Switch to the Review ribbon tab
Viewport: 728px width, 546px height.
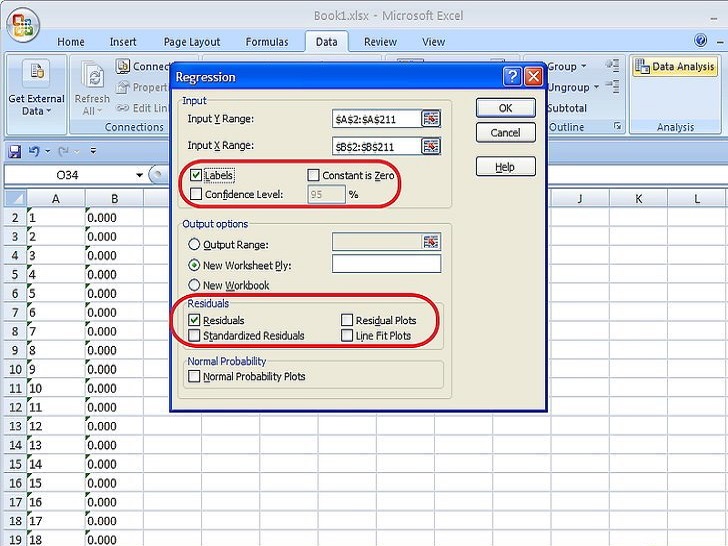[x=380, y=42]
